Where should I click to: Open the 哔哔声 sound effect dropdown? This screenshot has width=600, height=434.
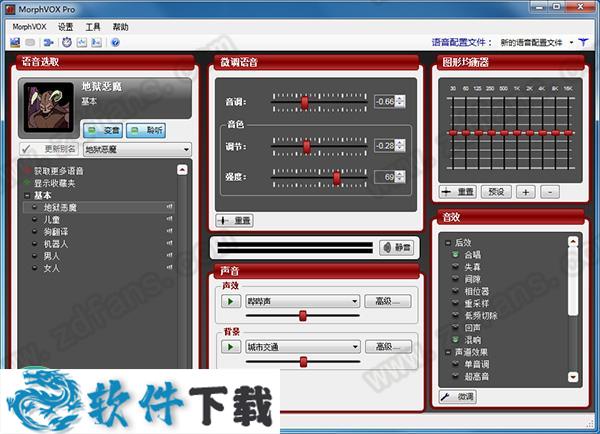(x=302, y=302)
